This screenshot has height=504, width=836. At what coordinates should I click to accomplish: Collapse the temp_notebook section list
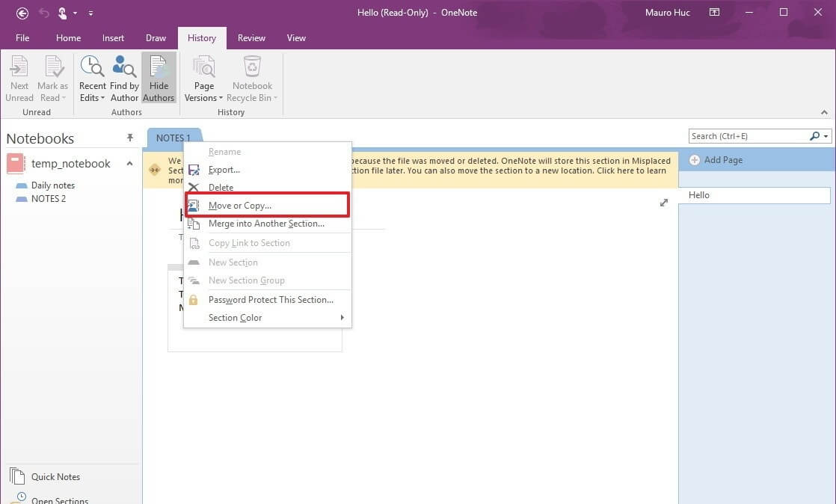coord(129,164)
